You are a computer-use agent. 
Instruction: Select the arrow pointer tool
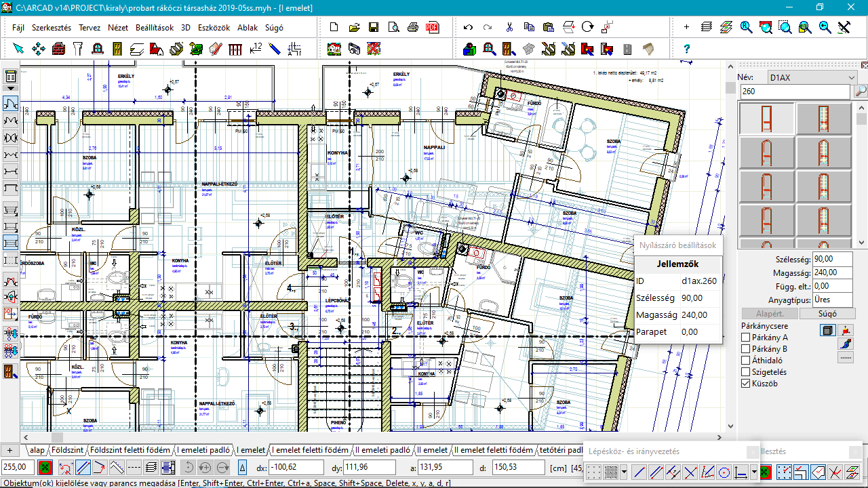point(18,49)
